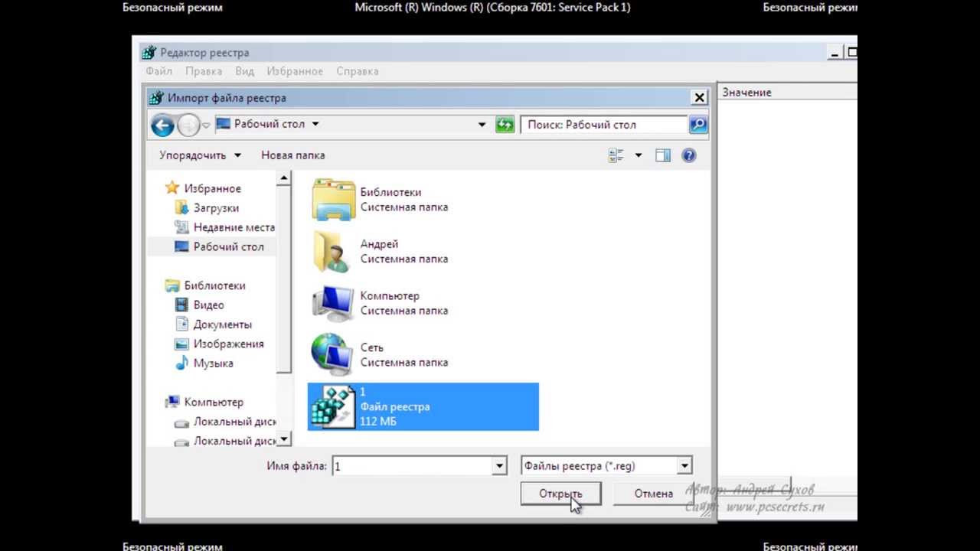The height and width of the screenshot is (551, 980).
Task: Open the Избранное menu in Редактор реестра
Action: point(295,71)
